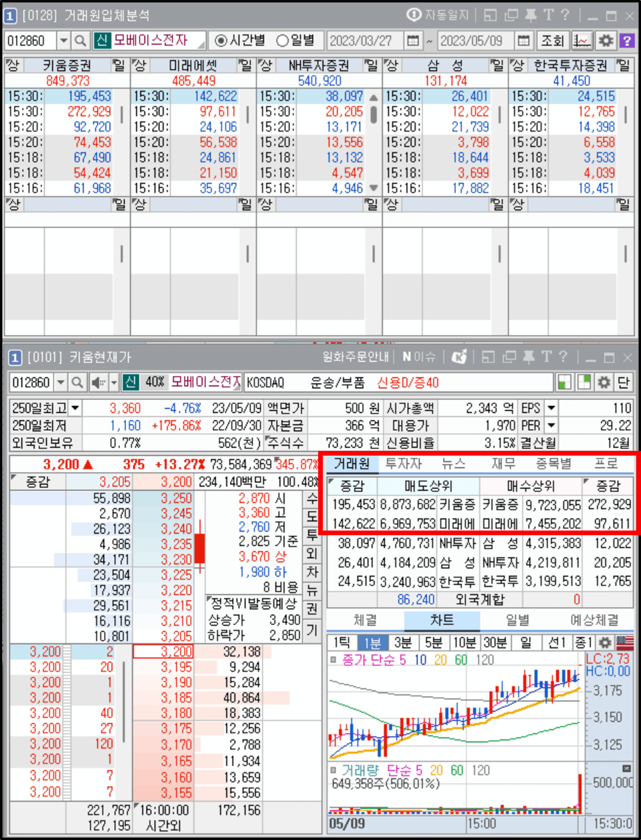Viewport: 641px width, 840px height.
Task: Click the 신 badge before 모베이스전자 in 거래원입체분석
Action: (x=102, y=40)
